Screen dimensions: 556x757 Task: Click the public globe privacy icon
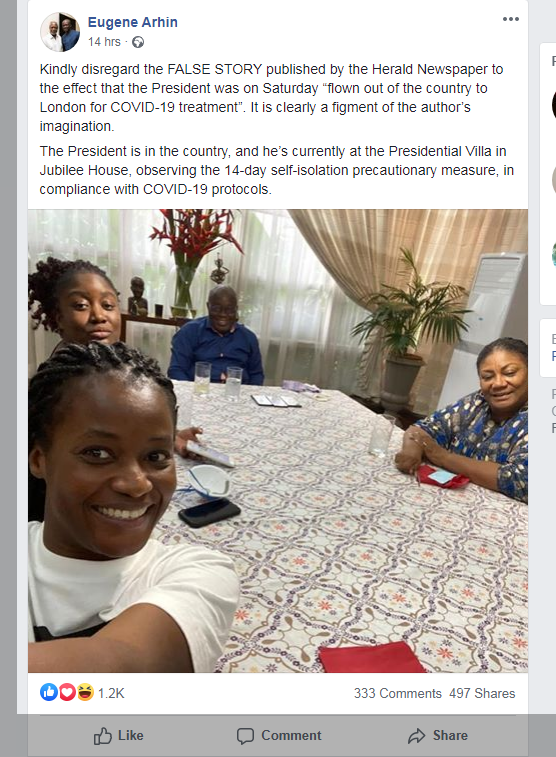click(138, 42)
